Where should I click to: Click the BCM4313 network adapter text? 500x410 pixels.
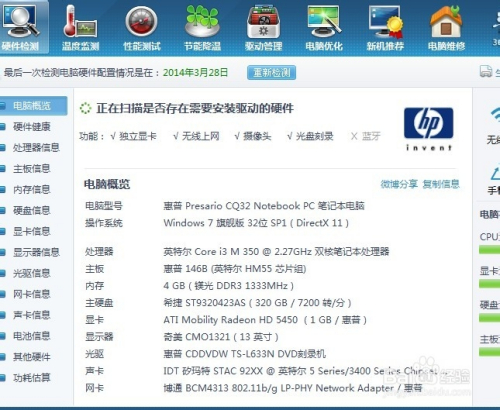coord(293,388)
